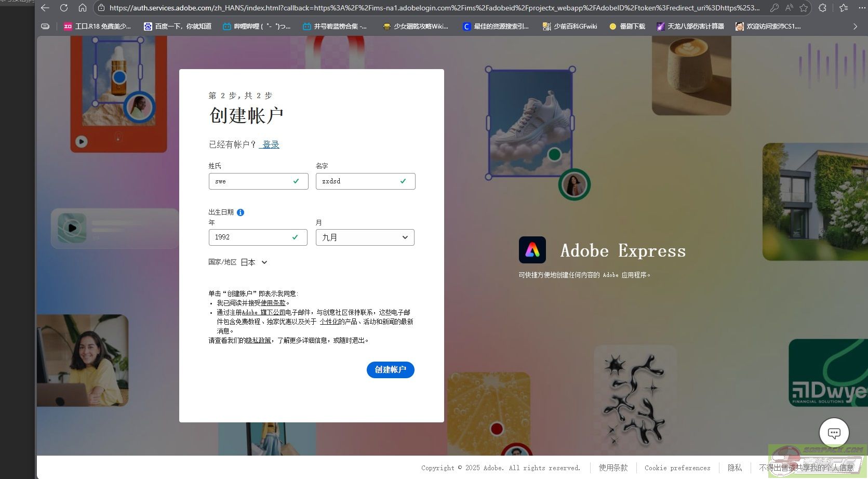The image size is (868, 479).
Task: Expand the bookmarks bar overflow chevron
Action: [855, 26]
